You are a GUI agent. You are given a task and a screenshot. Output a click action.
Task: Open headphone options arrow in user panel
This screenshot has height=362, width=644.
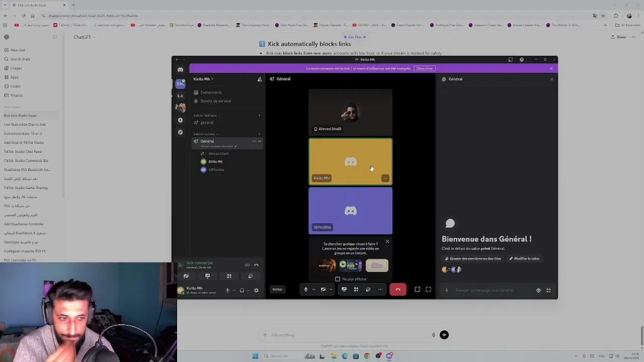point(248,291)
